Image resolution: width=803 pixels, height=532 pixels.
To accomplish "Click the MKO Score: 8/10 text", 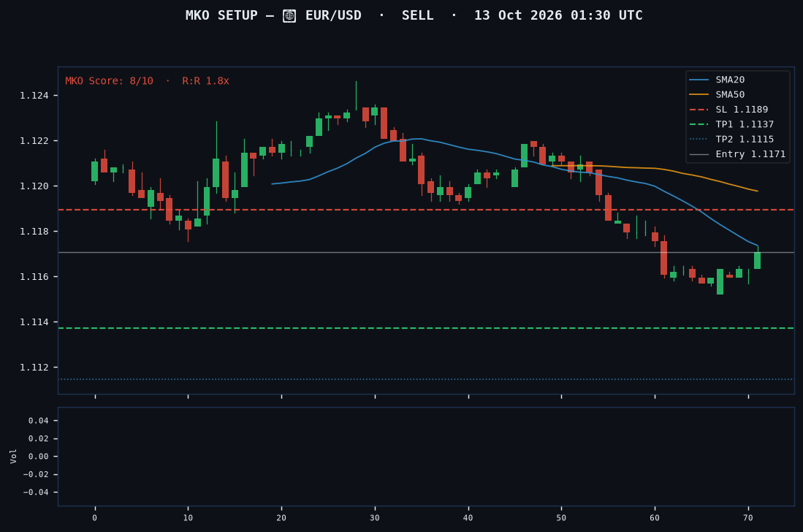I will point(109,81).
